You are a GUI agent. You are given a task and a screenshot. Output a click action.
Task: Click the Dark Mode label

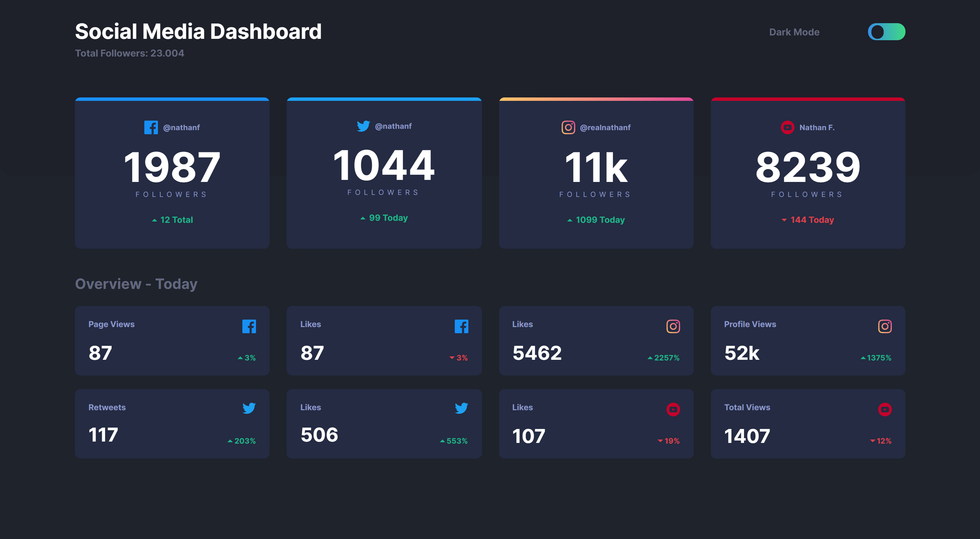[794, 32]
